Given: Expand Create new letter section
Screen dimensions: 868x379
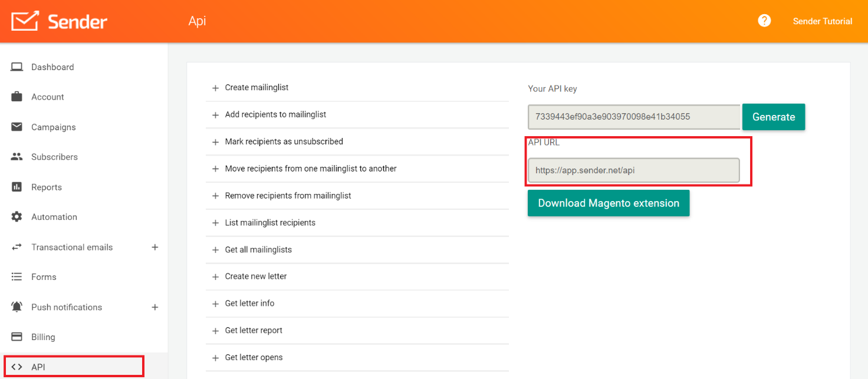Looking at the screenshot, I should tap(357, 276).
